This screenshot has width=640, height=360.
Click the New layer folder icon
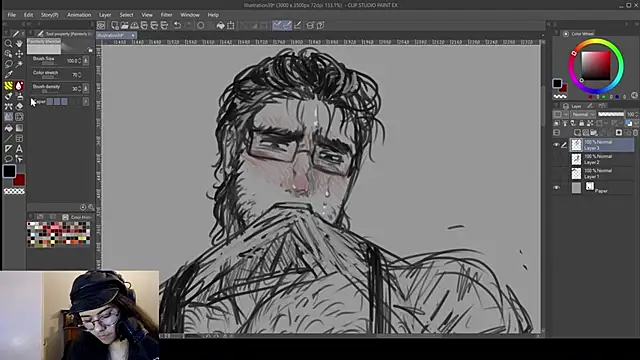point(594,133)
